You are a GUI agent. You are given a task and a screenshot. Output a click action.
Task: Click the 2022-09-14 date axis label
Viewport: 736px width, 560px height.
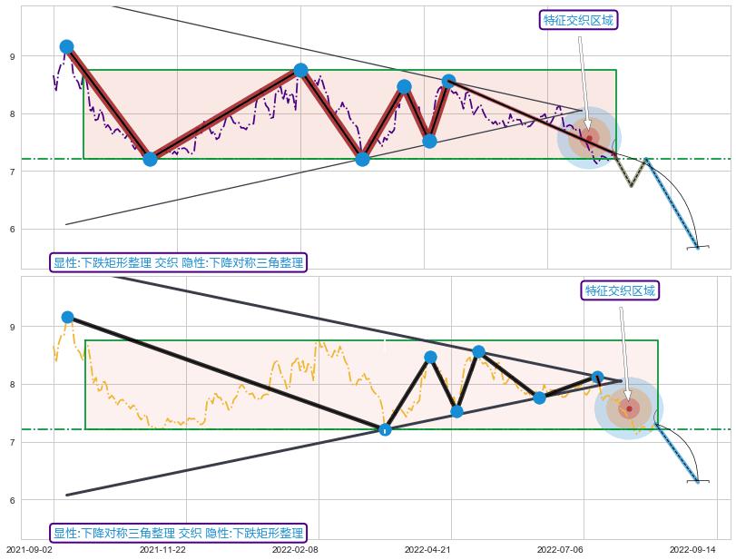[694, 549]
